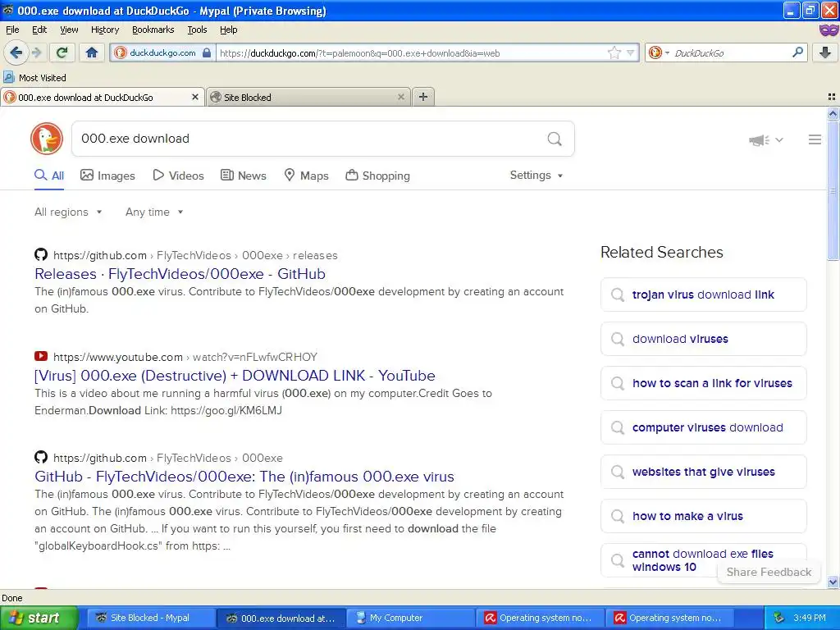840x630 pixels.
Task: Show the list all tabs button
Action: click(832, 97)
